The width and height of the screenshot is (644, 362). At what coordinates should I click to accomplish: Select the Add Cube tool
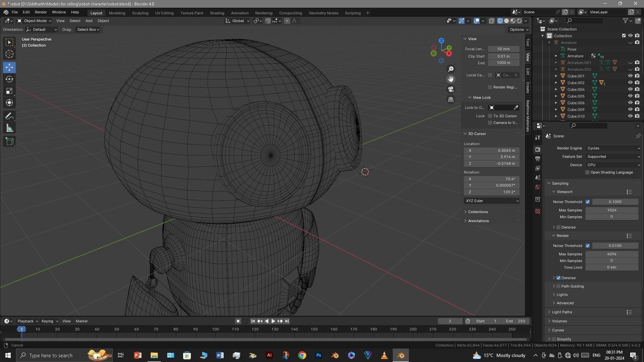[9, 141]
